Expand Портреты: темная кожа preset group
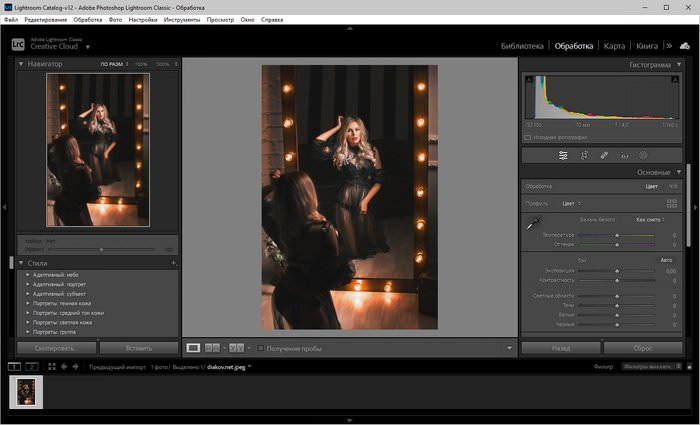Image resolution: width=700 pixels, height=425 pixels. (28, 303)
